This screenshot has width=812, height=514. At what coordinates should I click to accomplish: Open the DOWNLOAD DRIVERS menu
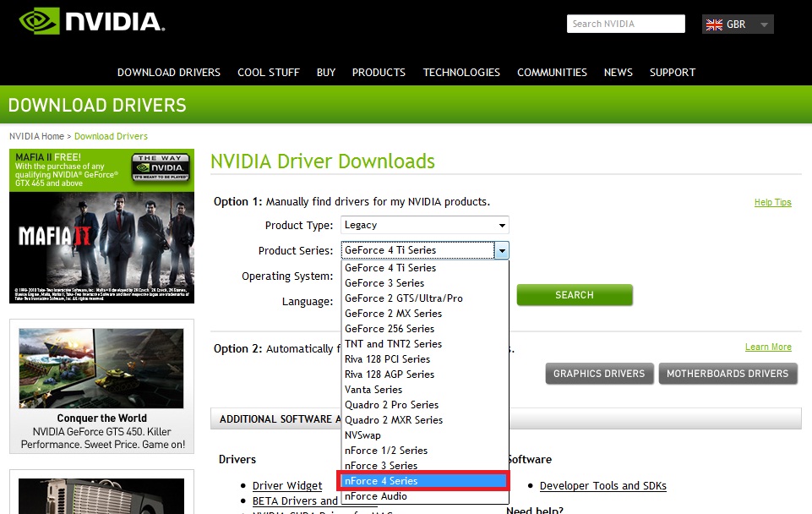click(169, 73)
